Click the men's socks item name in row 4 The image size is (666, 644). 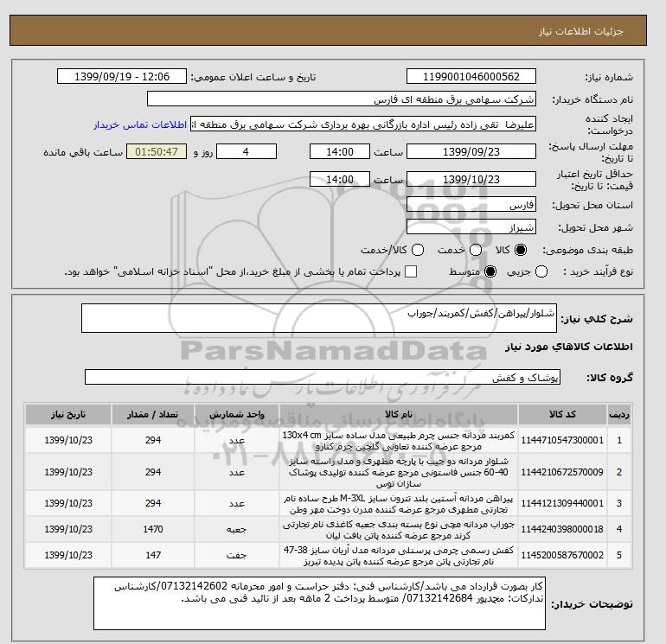tap(399, 530)
